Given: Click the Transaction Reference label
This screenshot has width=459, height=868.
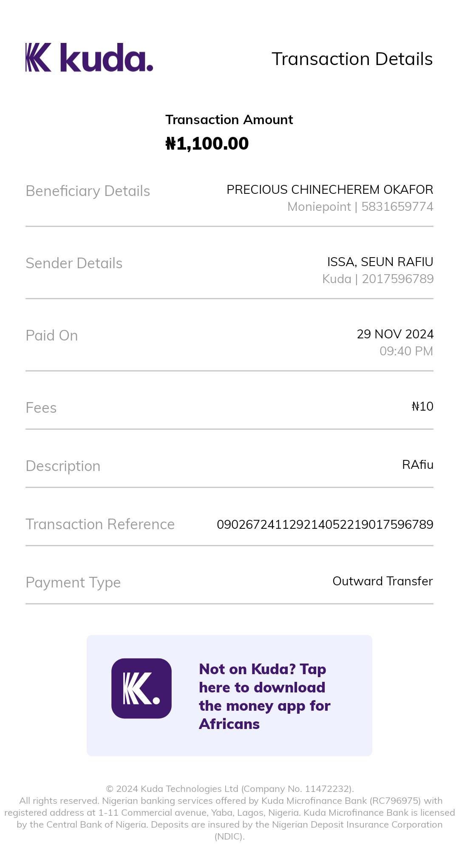Looking at the screenshot, I should (x=100, y=525).
